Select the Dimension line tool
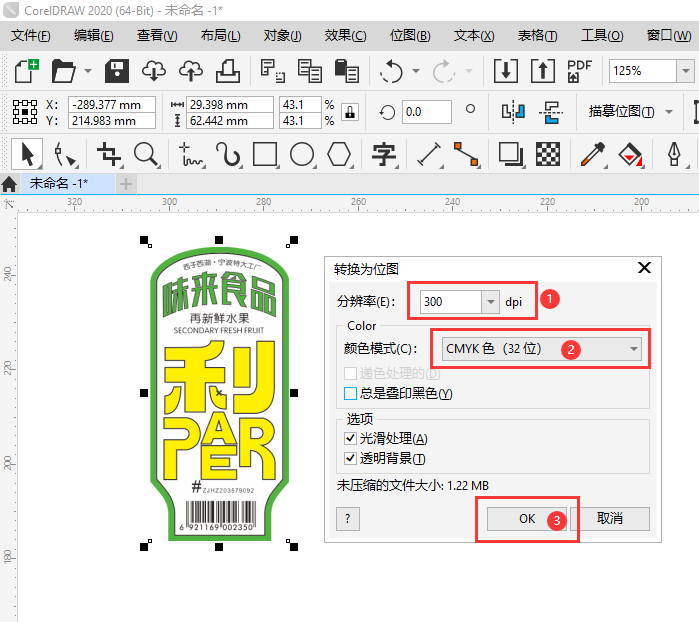Screen dimensions: 699x622 pyautogui.click(x=429, y=155)
